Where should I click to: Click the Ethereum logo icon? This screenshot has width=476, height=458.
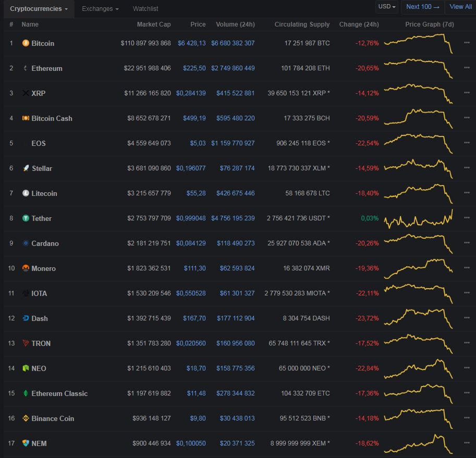point(26,68)
